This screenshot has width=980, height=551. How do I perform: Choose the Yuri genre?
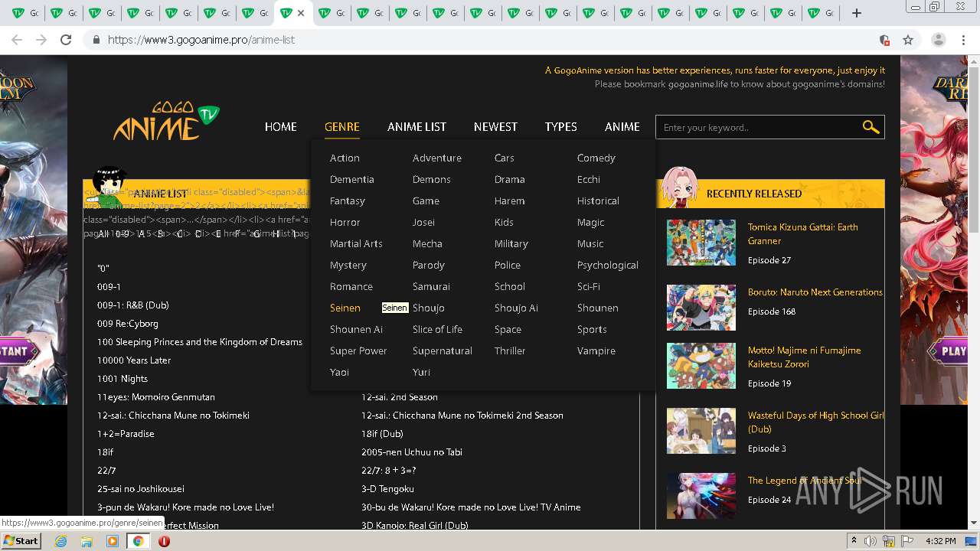[x=421, y=372]
